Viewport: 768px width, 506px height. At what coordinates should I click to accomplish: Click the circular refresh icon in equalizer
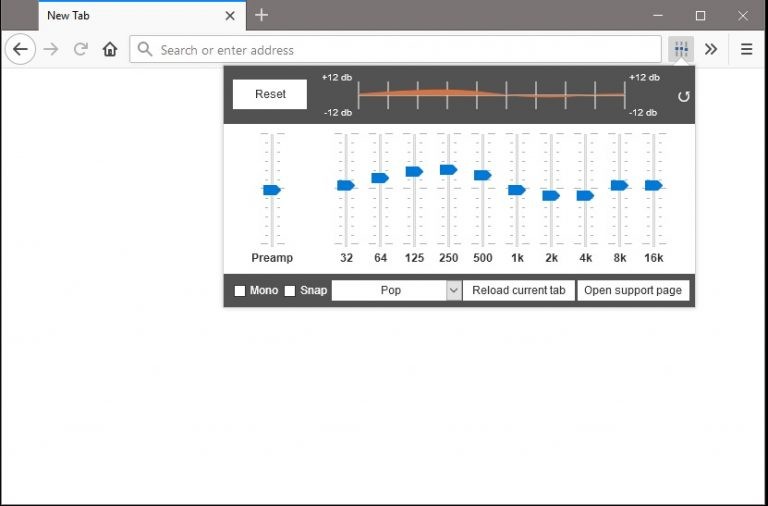[684, 96]
